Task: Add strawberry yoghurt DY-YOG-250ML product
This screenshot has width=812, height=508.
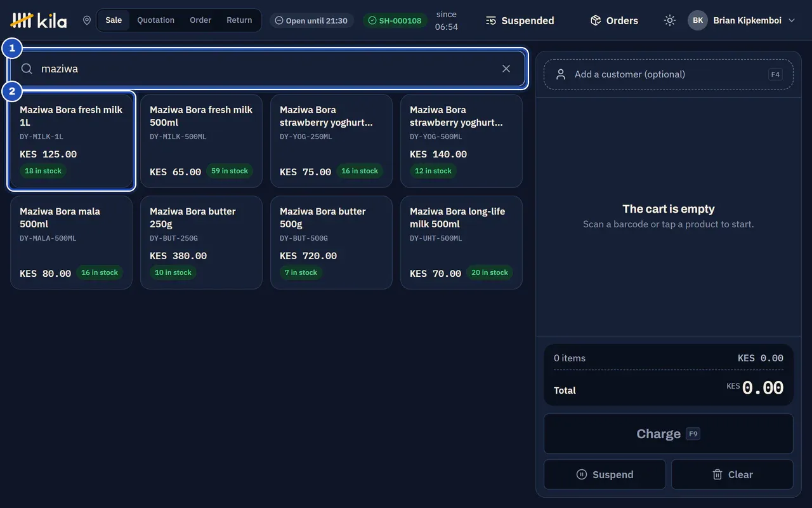Action: pos(331,141)
